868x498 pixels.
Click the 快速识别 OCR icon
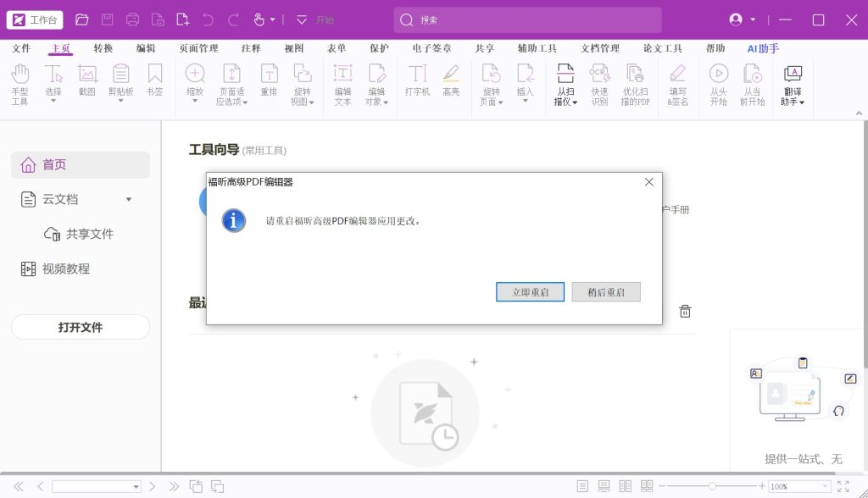coord(599,85)
